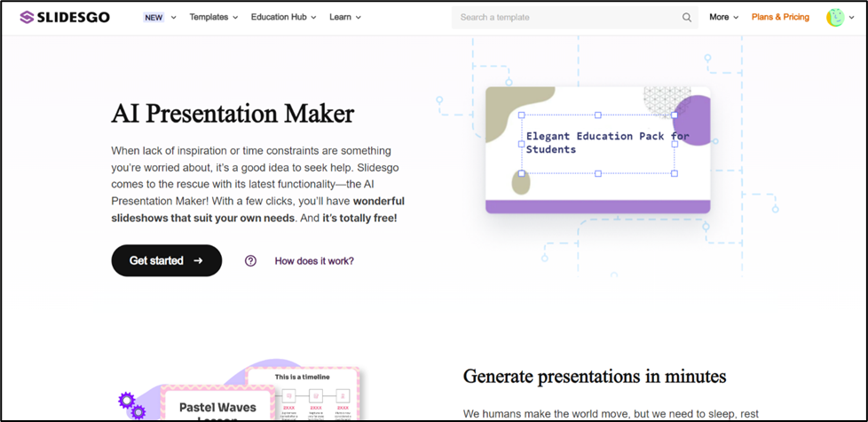This screenshot has height=422, width=868.
Task: Click the it's totally free! text
Action: click(359, 219)
